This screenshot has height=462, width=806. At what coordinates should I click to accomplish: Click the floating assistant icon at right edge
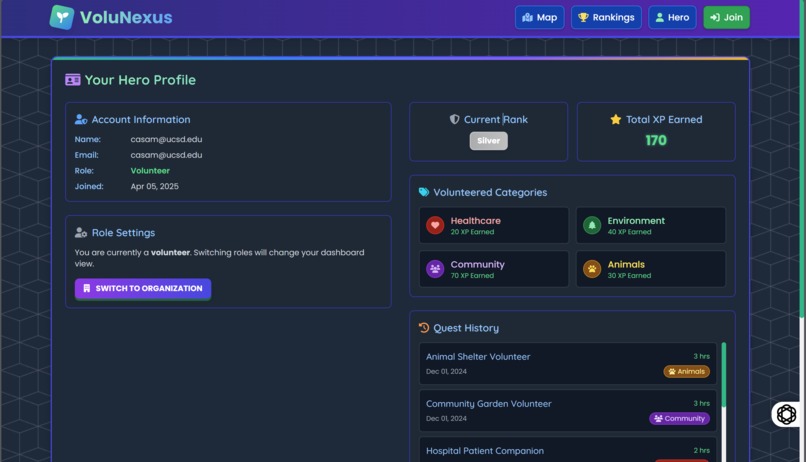pyautogui.click(x=786, y=414)
